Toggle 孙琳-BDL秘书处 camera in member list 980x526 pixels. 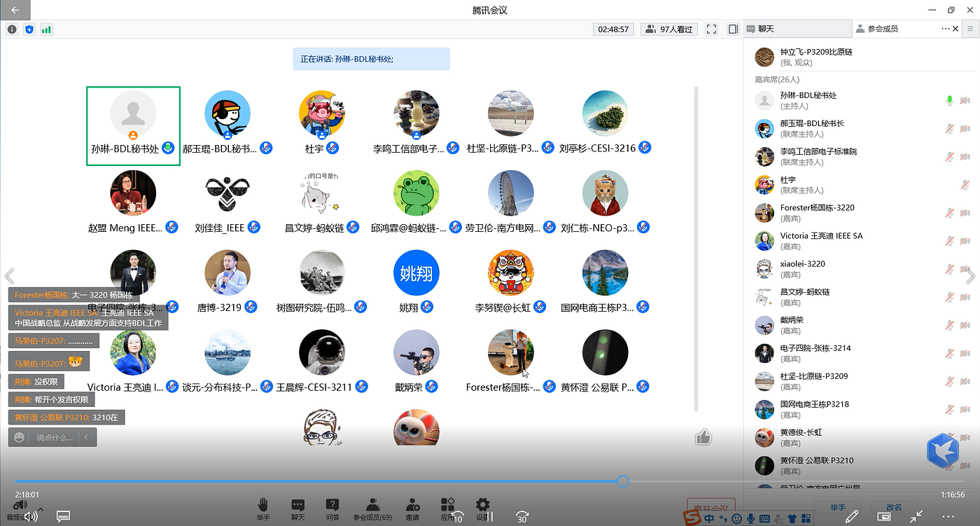click(965, 100)
